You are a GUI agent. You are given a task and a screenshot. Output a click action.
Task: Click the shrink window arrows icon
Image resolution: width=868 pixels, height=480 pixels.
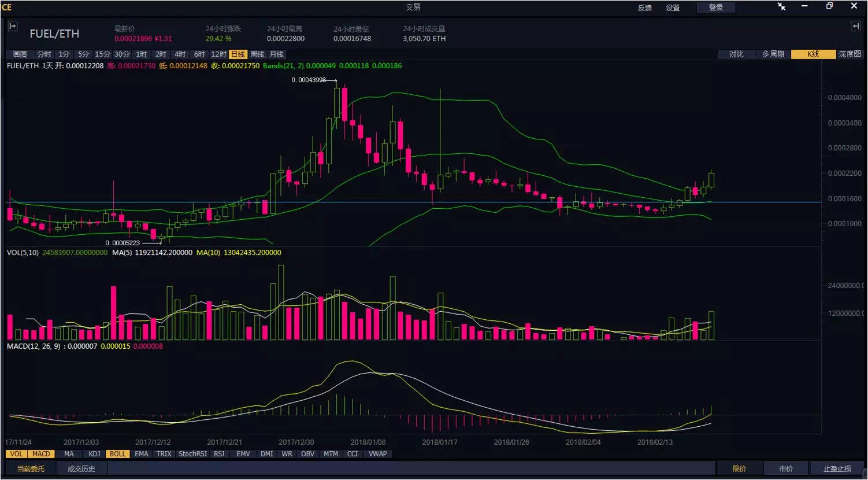coord(781,6)
